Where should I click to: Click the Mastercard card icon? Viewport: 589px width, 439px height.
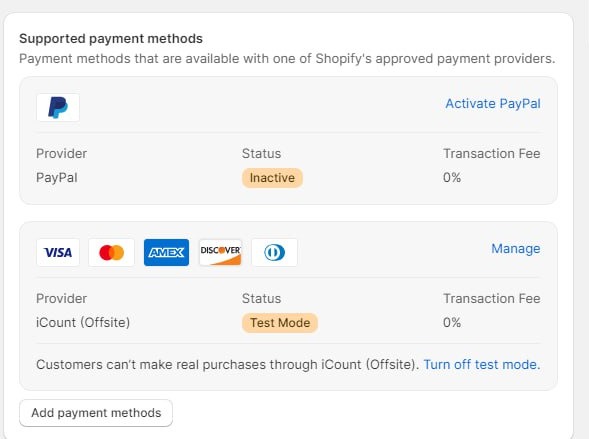tap(112, 252)
